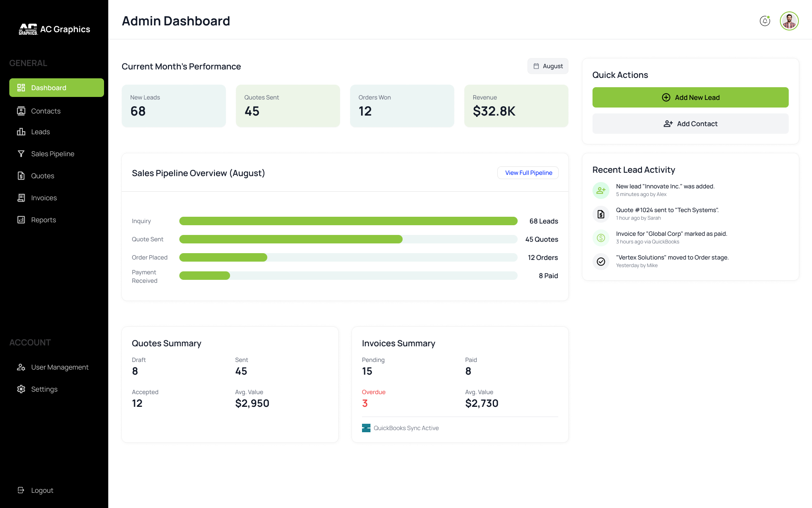Click the AC Graphics logo
The height and width of the screenshot is (508, 812).
(x=28, y=29)
